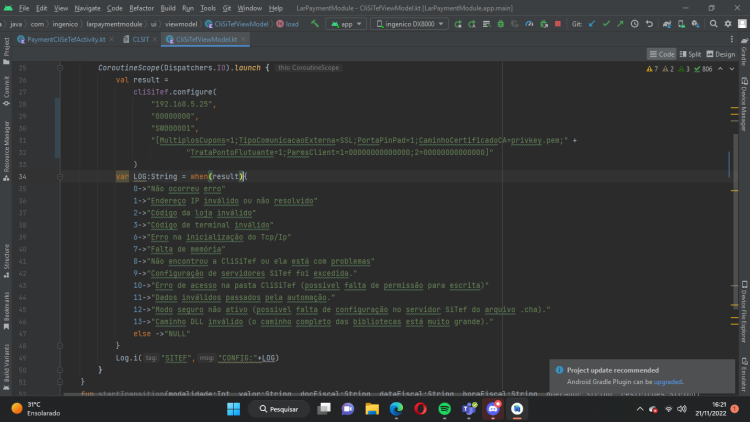Viewport: 750px width, 422px height.
Task: Open Search Everywhere magnifier icon
Action: 714,24
